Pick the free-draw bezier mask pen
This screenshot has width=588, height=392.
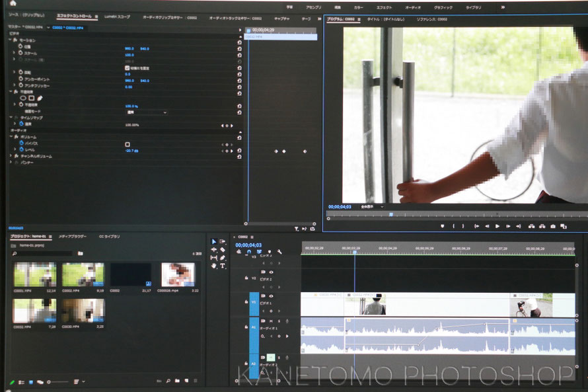coord(40,98)
